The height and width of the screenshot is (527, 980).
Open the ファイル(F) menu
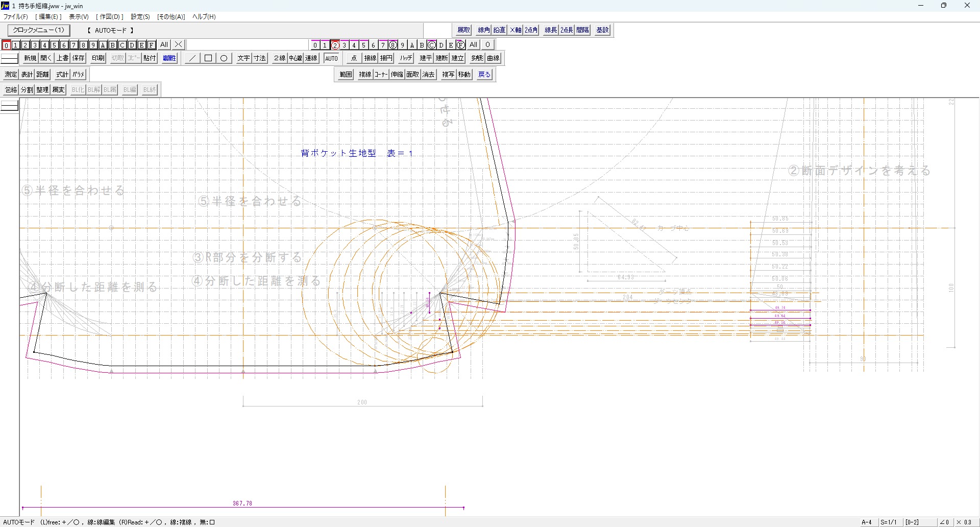pos(16,17)
